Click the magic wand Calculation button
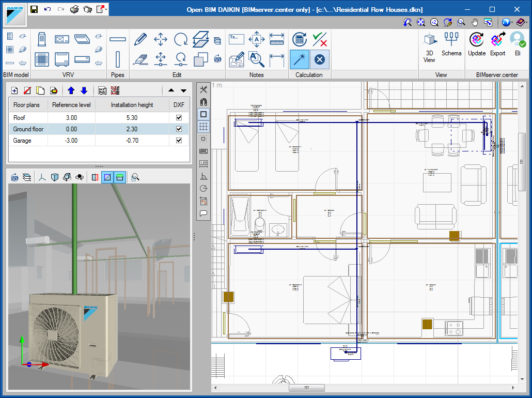This screenshot has height=398, width=532. [x=300, y=59]
